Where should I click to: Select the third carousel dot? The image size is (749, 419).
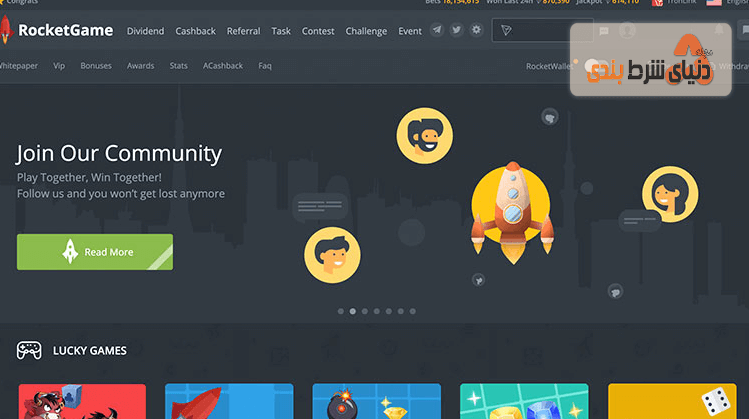point(364,312)
